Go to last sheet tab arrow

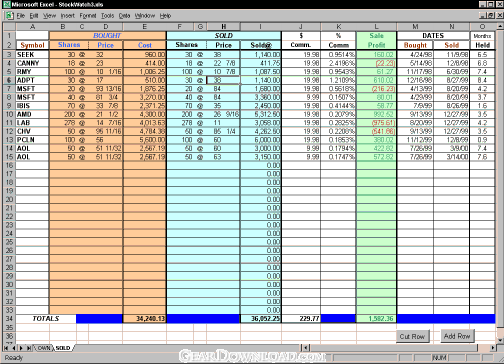click(x=29, y=348)
